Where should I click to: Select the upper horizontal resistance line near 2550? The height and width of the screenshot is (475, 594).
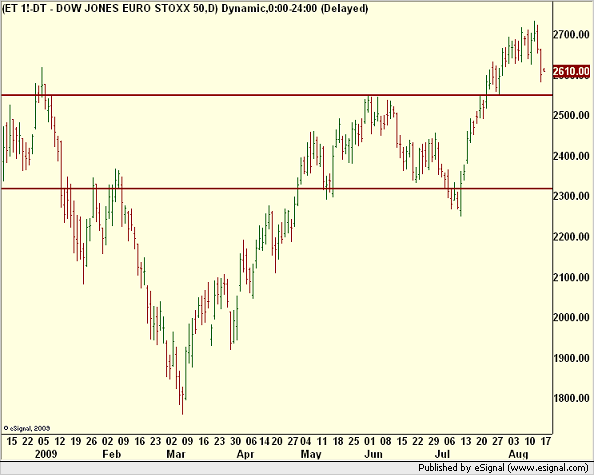coord(277,95)
